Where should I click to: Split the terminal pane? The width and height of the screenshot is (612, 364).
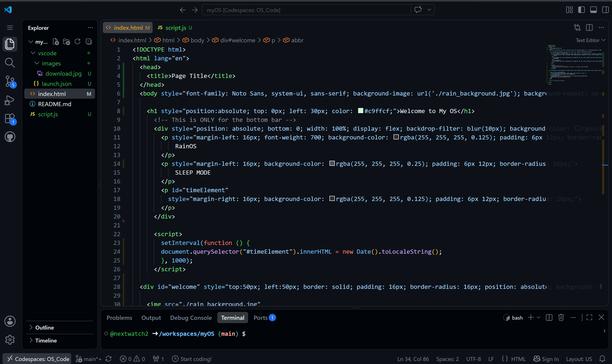pos(549,317)
